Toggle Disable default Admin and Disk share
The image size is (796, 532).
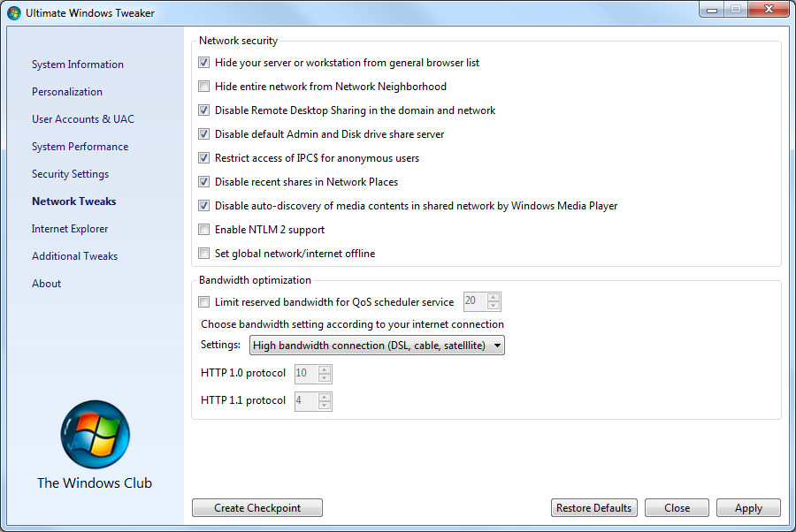point(203,134)
